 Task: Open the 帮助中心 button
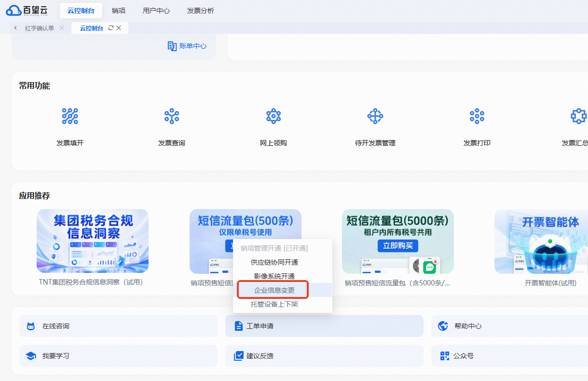(509, 326)
